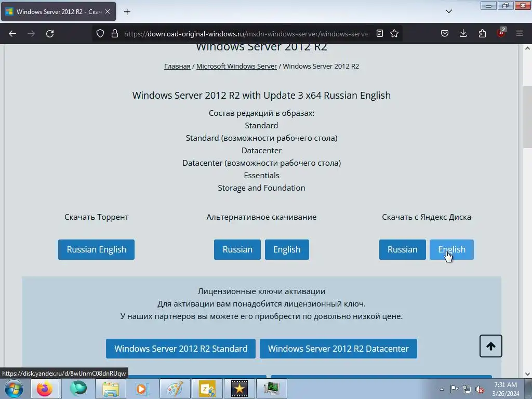Click English under Альтернативное скачивание
The width and height of the screenshot is (532, 399).
coord(287,249)
